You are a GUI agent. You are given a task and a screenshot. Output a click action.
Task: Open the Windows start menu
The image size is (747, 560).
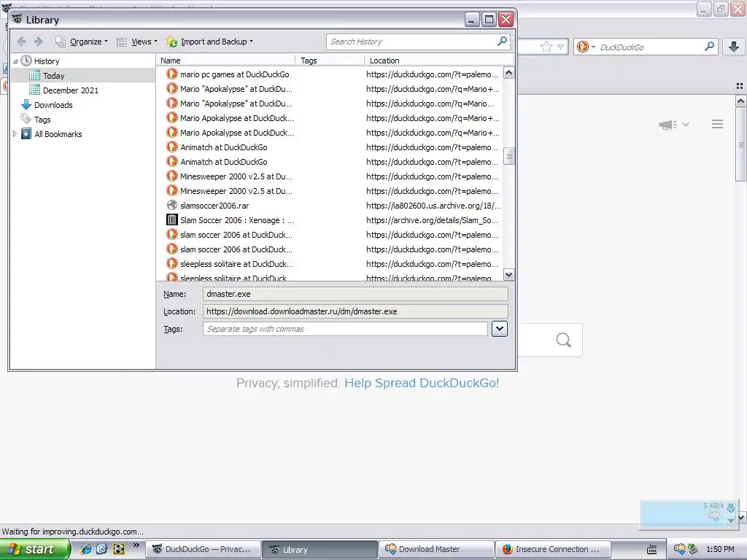(x=35, y=550)
